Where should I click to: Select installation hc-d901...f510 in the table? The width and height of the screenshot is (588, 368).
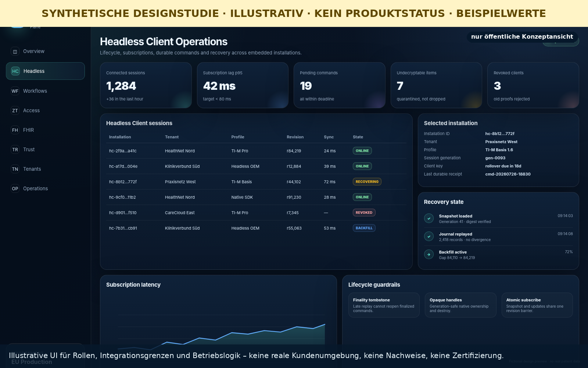[123, 213]
